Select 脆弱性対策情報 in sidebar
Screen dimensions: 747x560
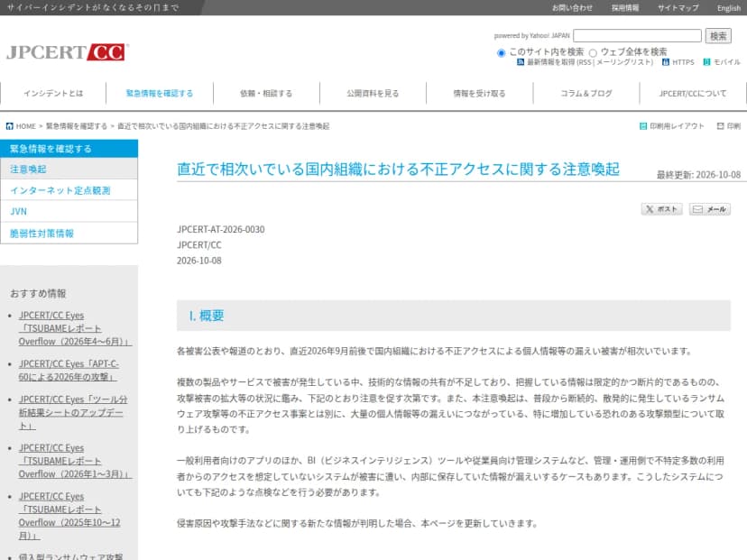[69, 234]
